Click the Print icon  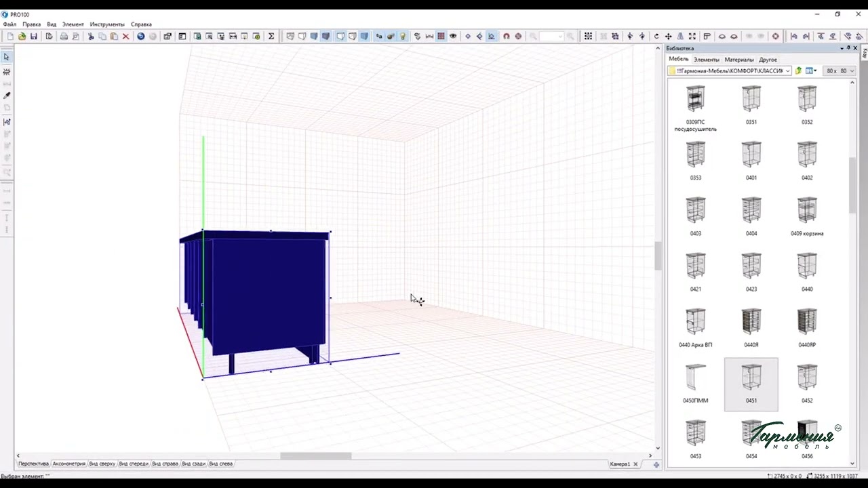tap(64, 37)
